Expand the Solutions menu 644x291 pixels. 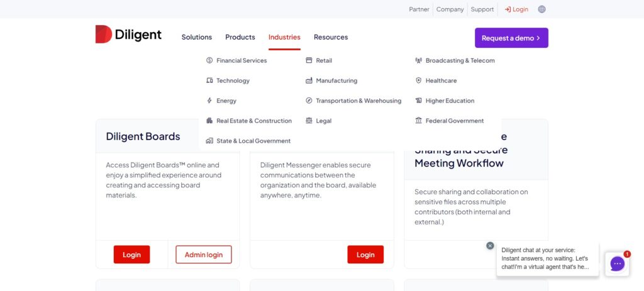tap(197, 37)
